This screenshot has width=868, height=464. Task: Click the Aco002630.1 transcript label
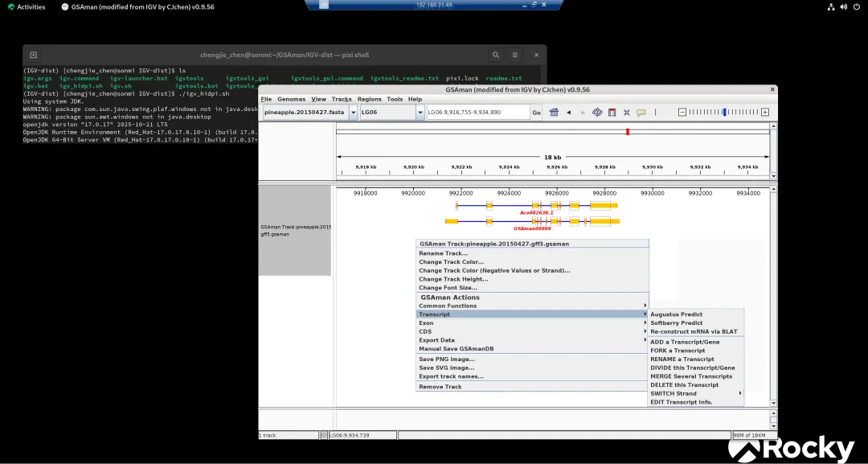[x=536, y=212]
